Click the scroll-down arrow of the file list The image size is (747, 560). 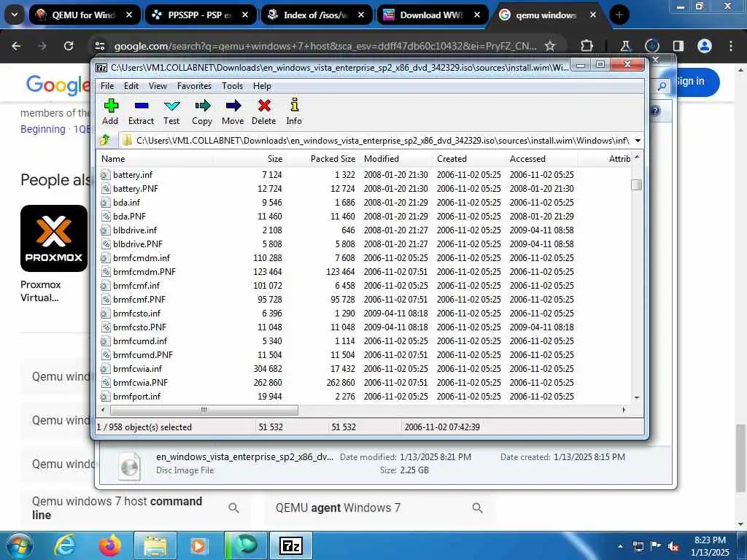(636, 397)
